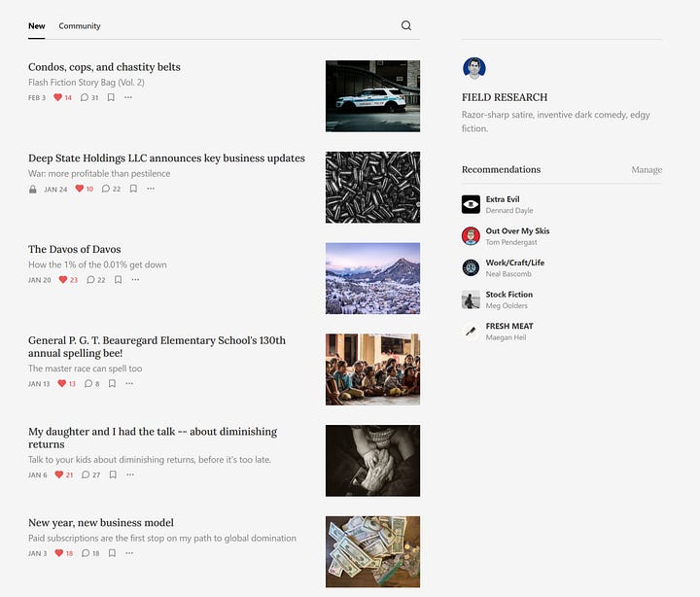Screen dimensions: 700x597
Task: Open more options for The Davos of Davos
Action: (x=135, y=279)
